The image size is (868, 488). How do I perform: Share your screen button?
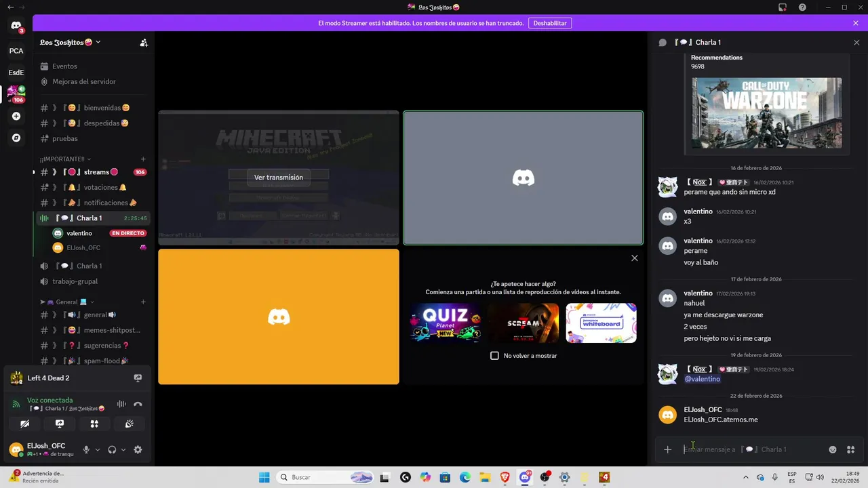[x=60, y=424]
